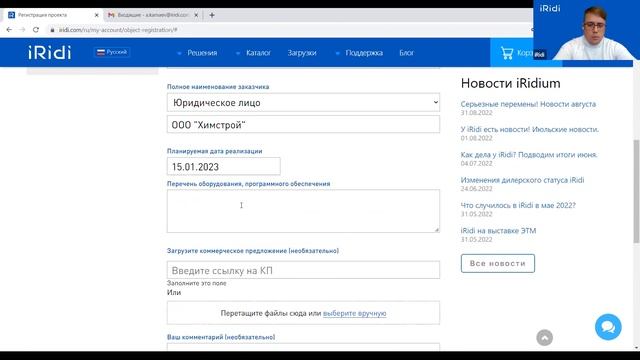The image size is (640, 360).
Task: Open the Юридическое лицо dropdown
Action: coord(303,102)
